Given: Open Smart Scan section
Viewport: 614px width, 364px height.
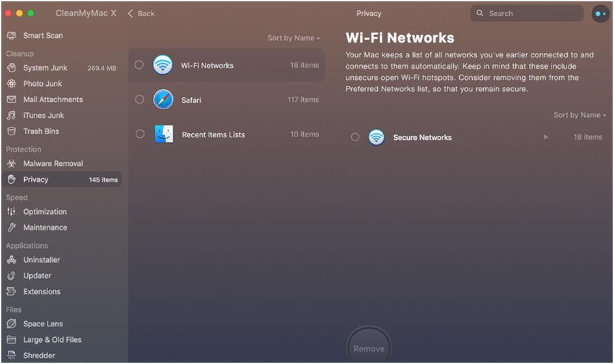Looking at the screenshot, I should (43, 36).
